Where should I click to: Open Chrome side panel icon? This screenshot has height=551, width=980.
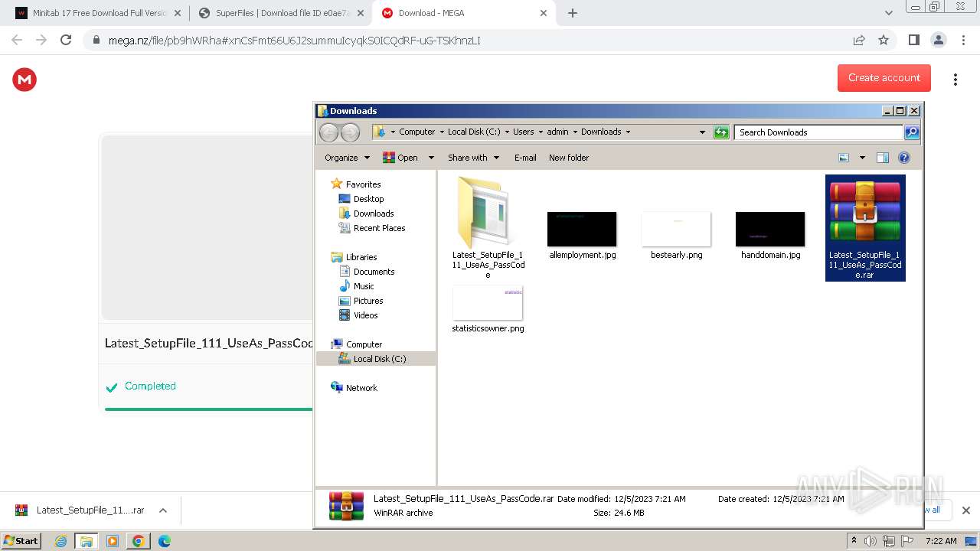click(x=913, y=40)
